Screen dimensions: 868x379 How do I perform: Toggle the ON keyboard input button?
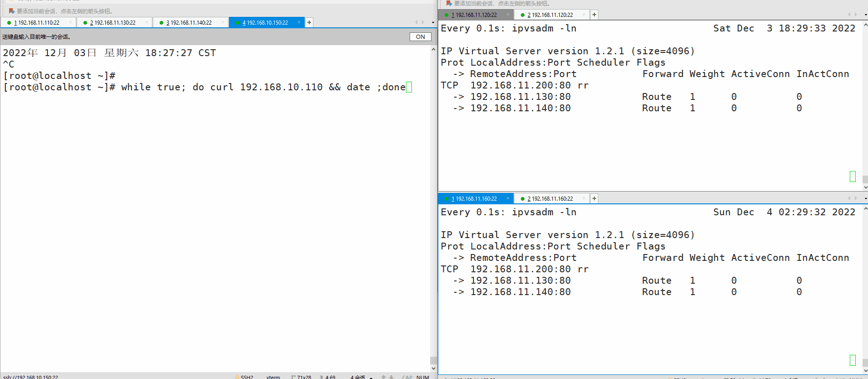coord(420,37)
